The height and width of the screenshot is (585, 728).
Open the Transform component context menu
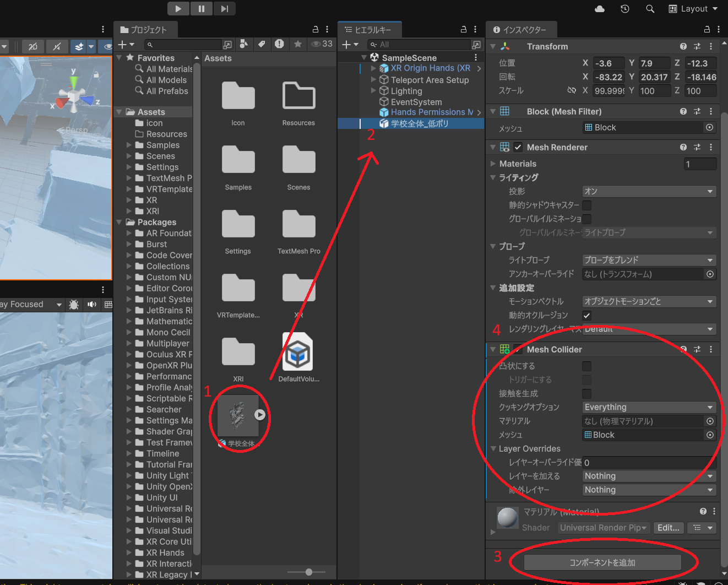(x=711, y=46)
